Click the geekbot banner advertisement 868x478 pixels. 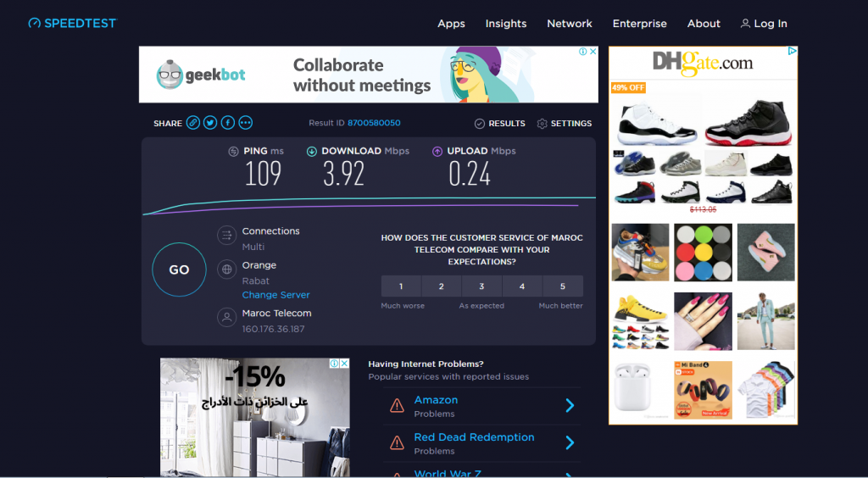tap(368, 75)
